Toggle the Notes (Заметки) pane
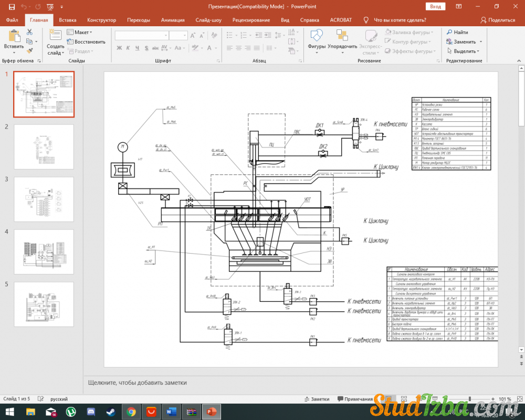Screen dimensions: 525x420 pos(316,399)
